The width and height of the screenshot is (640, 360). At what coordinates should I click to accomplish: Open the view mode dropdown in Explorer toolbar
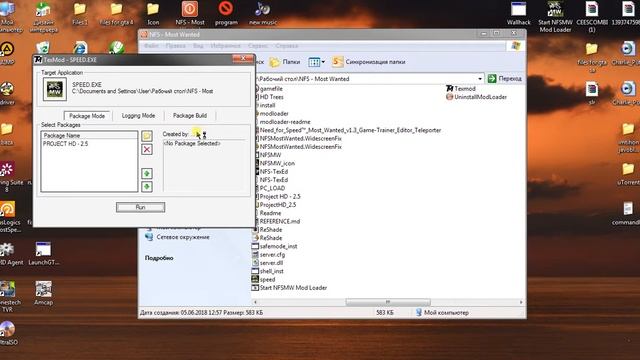click(x=316, y=62)
